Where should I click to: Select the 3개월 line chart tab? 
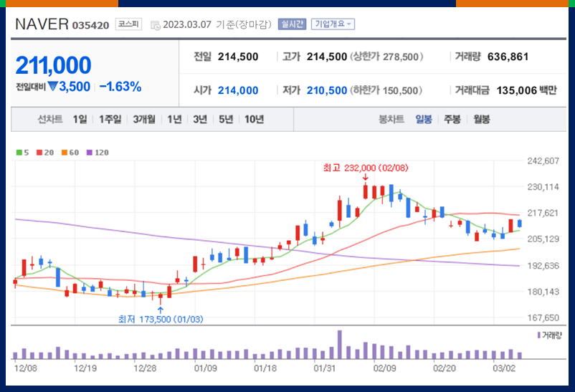pyautogui.click(x=144, y=119)
